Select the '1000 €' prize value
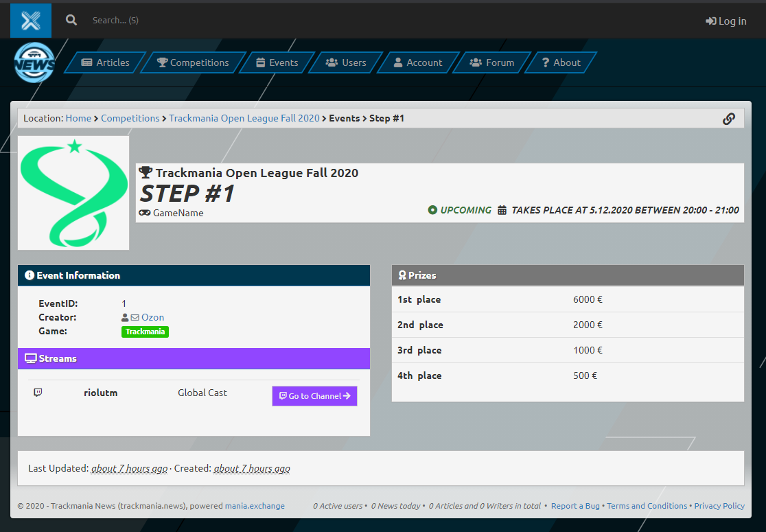This screenshot has width=766, height=532. 588,350
